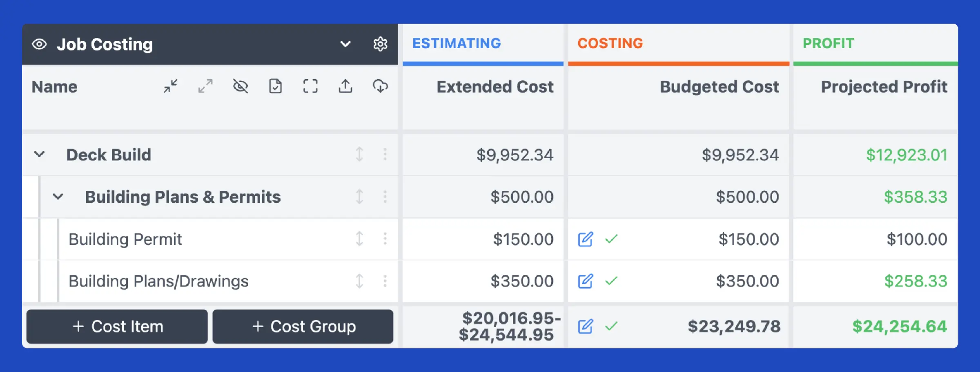Click reorder arrows handle on Deck Build row
The width and height of the screenshot is (980, 372).
click(359, 155)
